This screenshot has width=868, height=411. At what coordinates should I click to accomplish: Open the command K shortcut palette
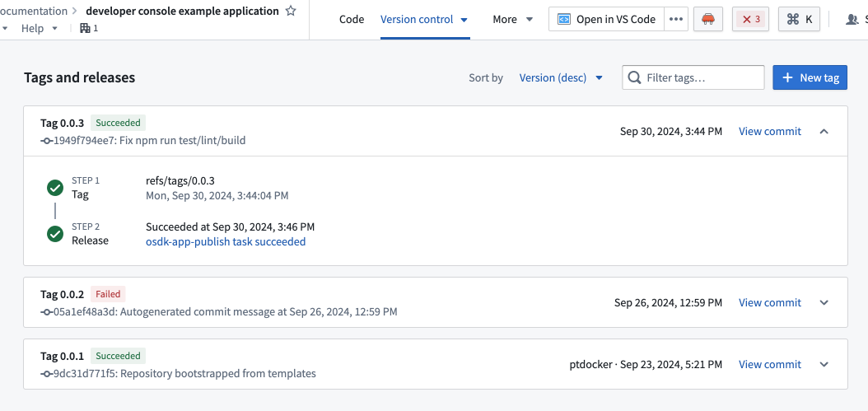(799, 20)
